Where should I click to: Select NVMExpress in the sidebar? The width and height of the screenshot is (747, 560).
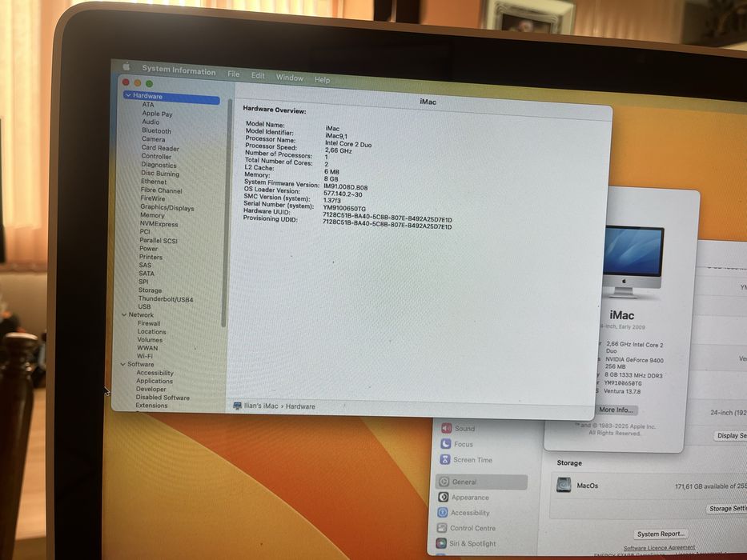click(159, 224)
